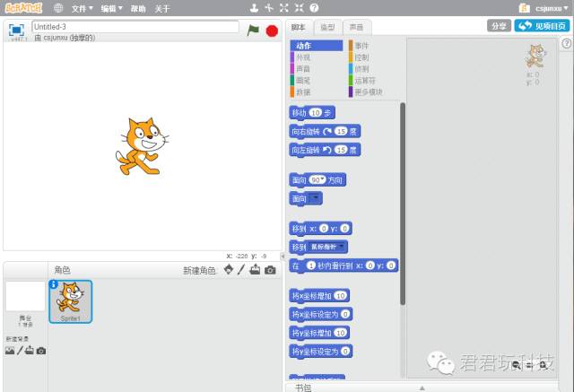Viewport: 574px width, 392px height.
Task: Zoom in the scripts area
Action: pos(543,364)
